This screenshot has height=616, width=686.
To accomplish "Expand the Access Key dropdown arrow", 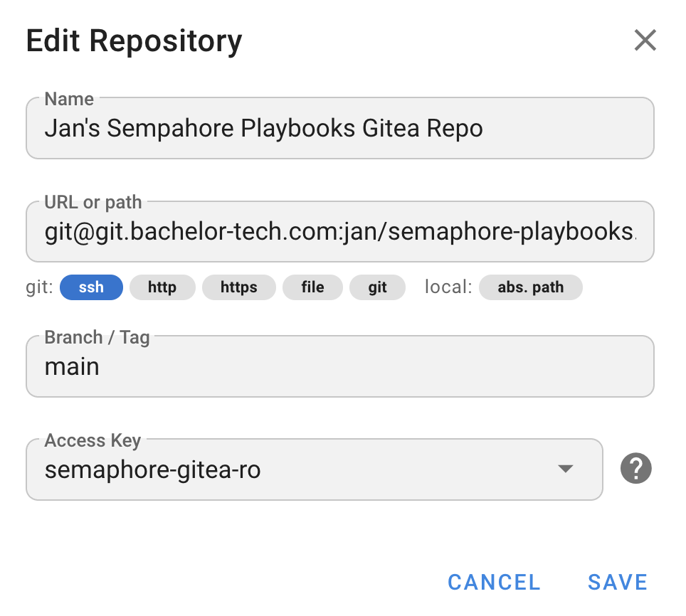I will [x=565, y=469].
